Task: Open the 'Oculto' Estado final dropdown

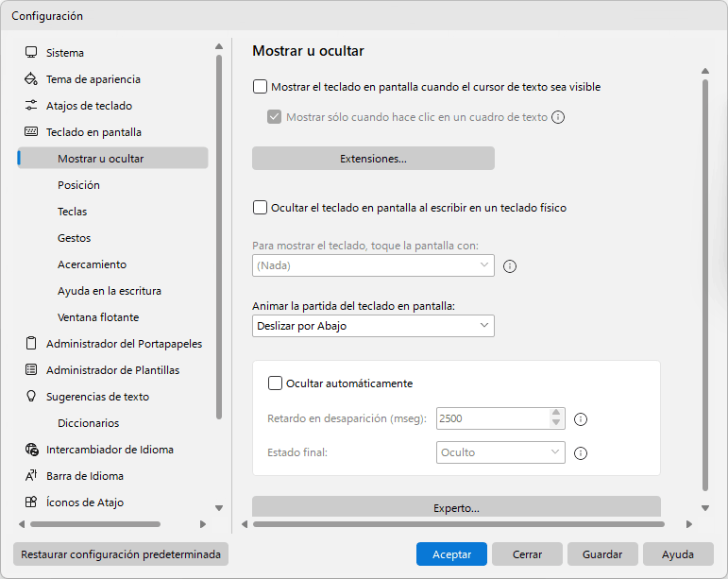Action: [x=500, y=452]
